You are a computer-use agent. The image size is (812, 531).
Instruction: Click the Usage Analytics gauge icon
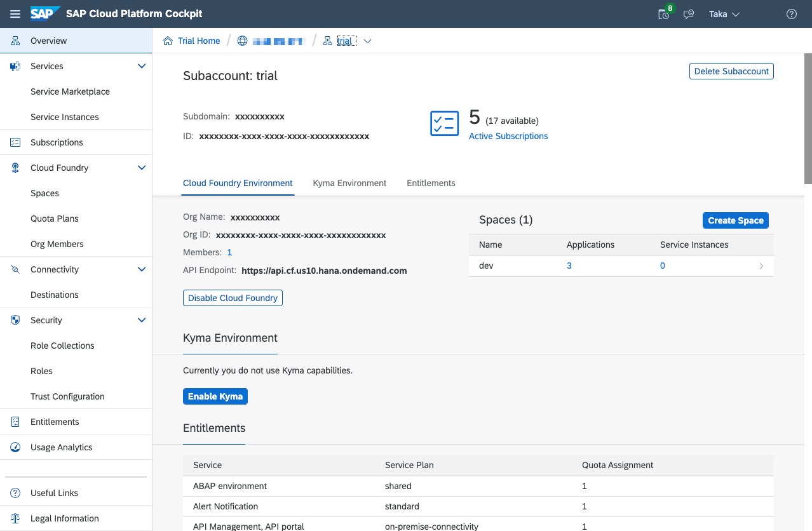click(x=16, y=447)
